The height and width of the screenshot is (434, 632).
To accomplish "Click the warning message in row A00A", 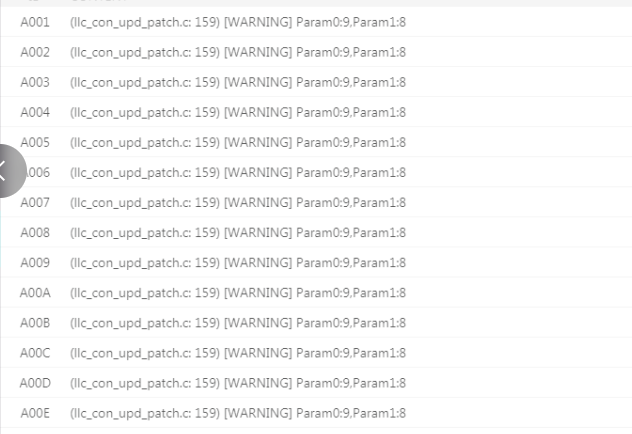I will (238, 293).
